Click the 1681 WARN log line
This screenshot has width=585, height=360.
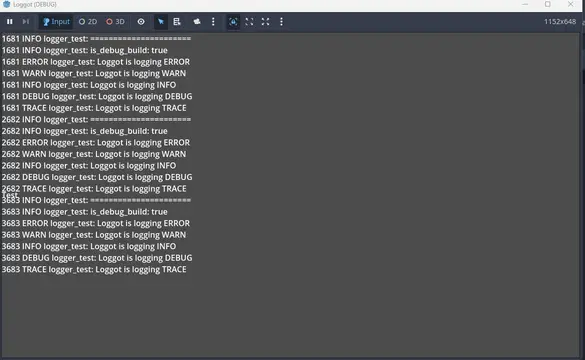pos(94,73)
